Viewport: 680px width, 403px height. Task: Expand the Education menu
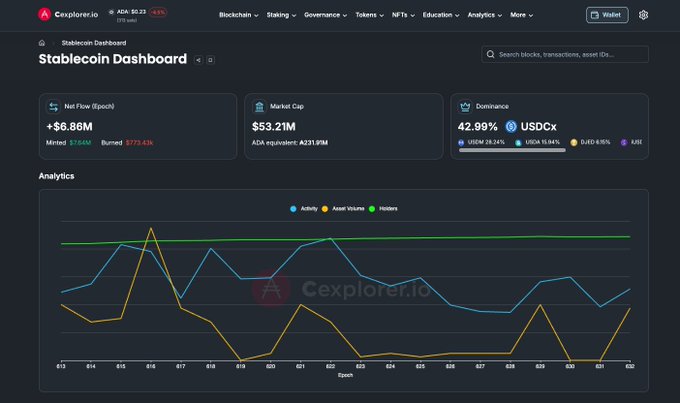[x=441, y=15]
